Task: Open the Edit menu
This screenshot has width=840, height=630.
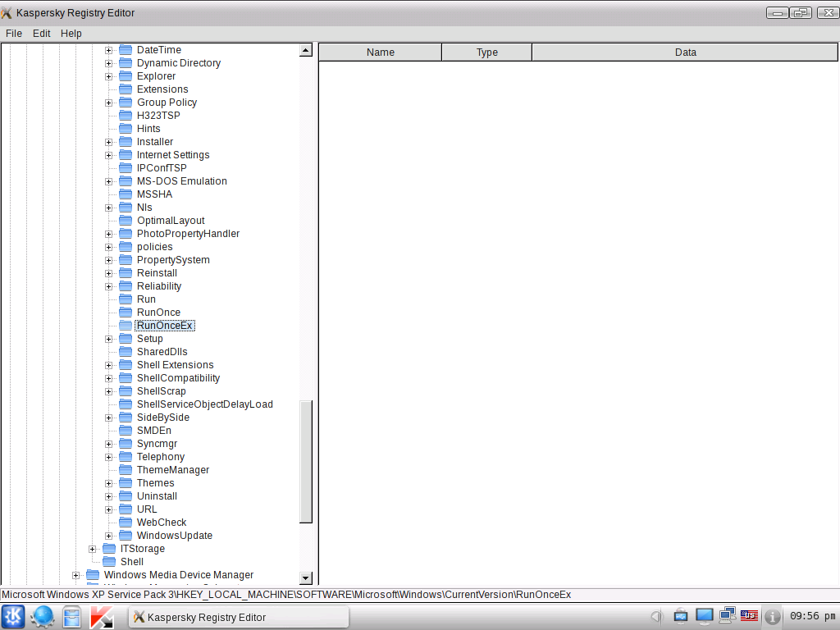Action: pos(41,33)
